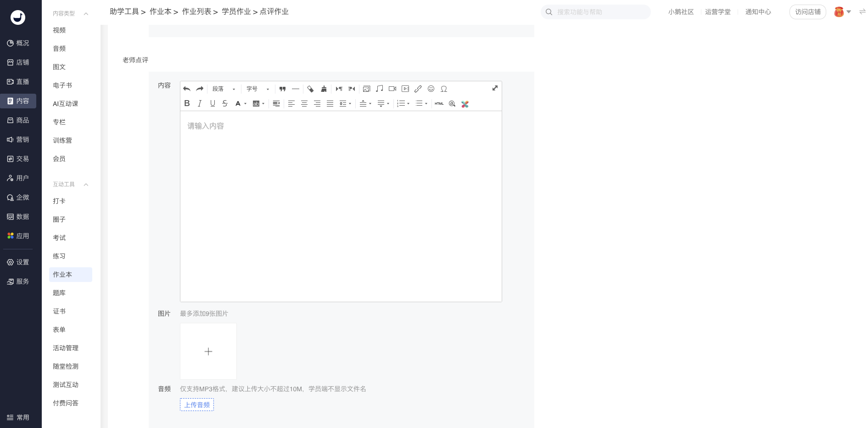Open the font color picker arrow

[x=246, y=104]
